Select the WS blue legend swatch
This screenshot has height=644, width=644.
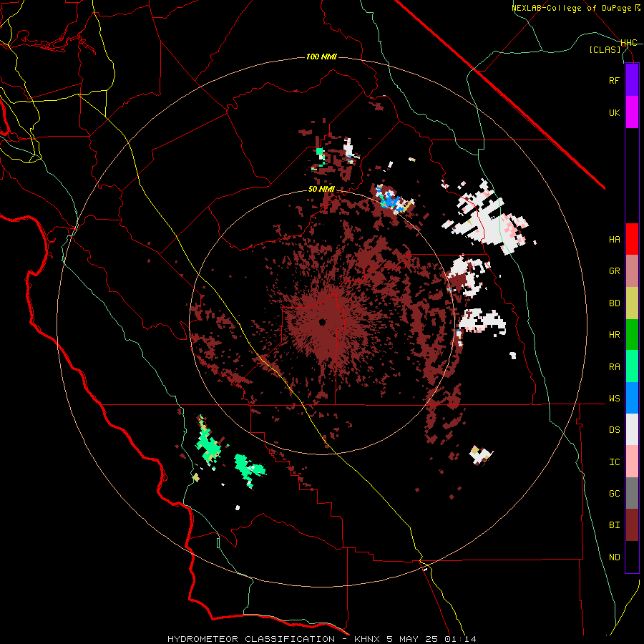tap(632, 398)
